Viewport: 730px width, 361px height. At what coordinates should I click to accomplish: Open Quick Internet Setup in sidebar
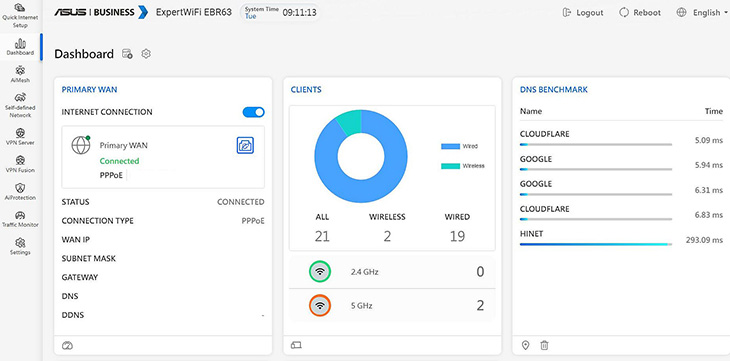20,15
